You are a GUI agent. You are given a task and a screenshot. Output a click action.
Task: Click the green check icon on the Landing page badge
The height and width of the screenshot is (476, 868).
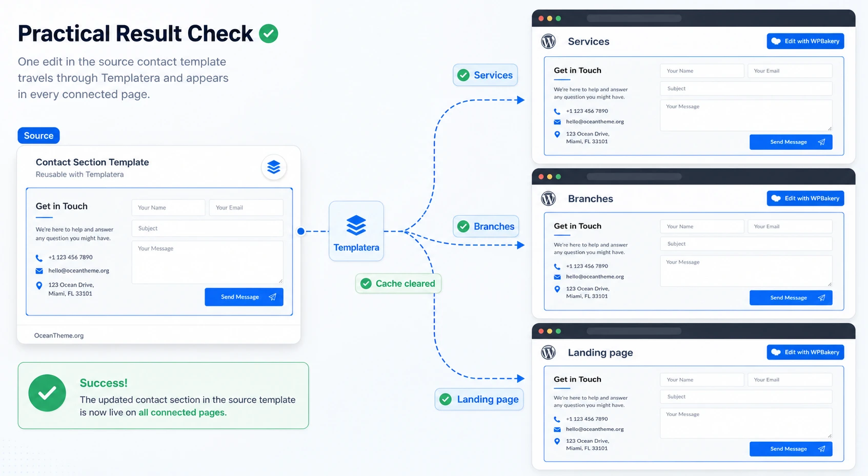pos(446,399)
